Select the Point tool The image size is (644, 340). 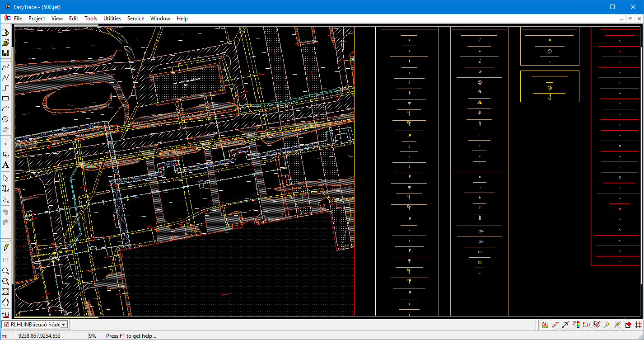pyautogui.click(x=5, y=144)
